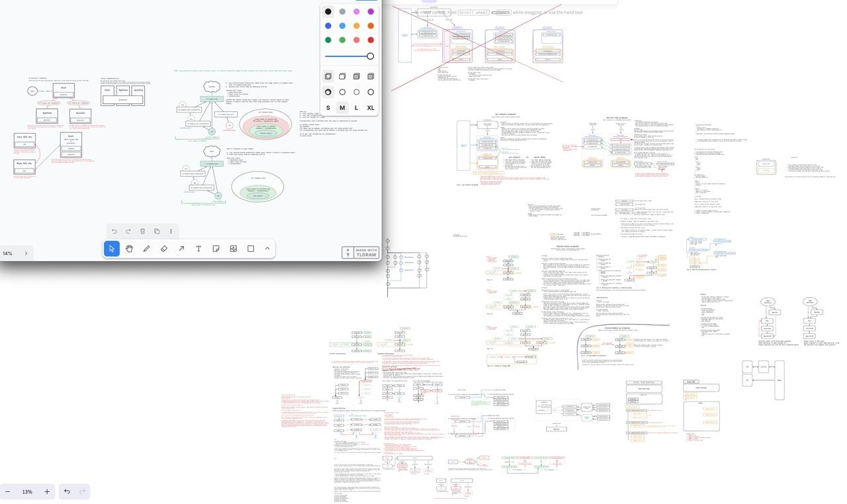Expand more tools chevron in toolbar

267,249
